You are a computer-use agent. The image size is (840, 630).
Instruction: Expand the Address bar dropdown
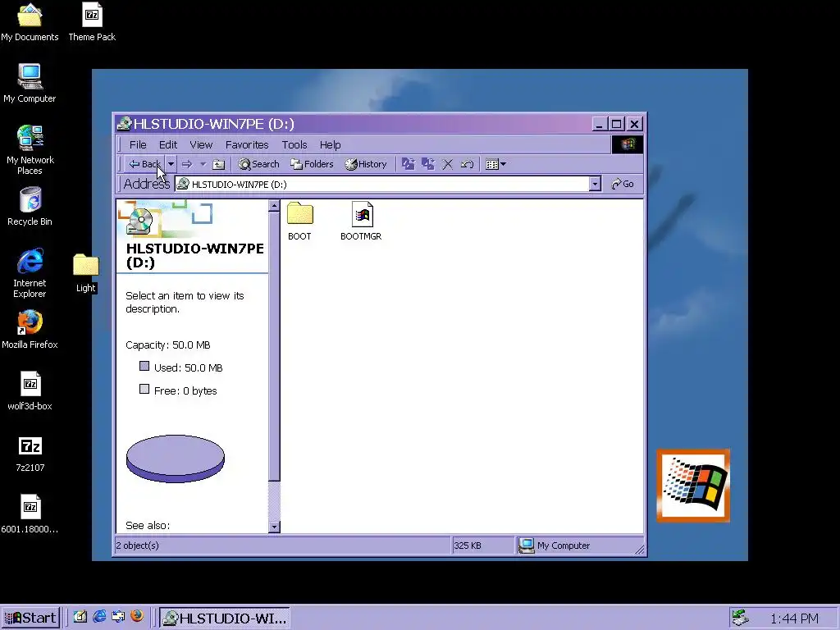coord(595,185)
